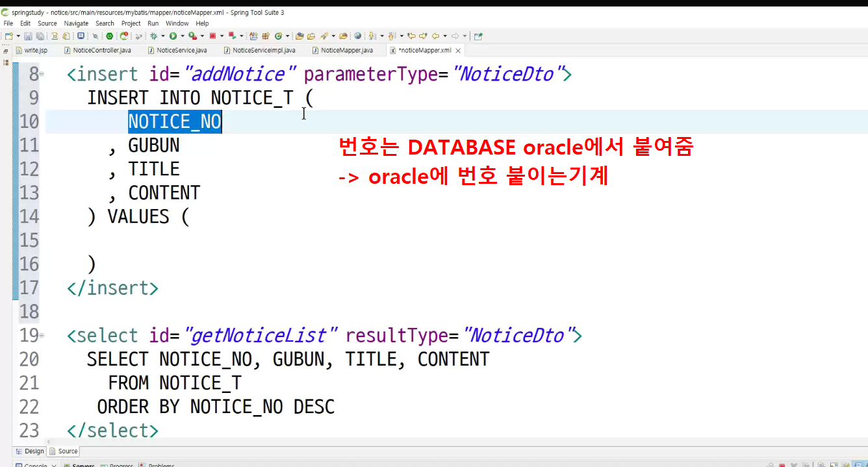Screen dimensions: 868x467
Task: Open the External Tools dropdown arrow
Action: tap(242, 36)
